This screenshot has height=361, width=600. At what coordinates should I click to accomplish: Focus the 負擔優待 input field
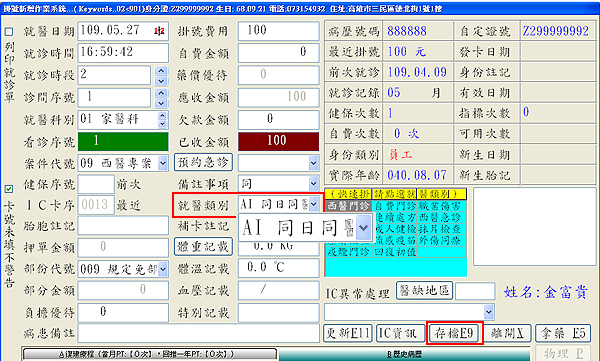(123, 312)
